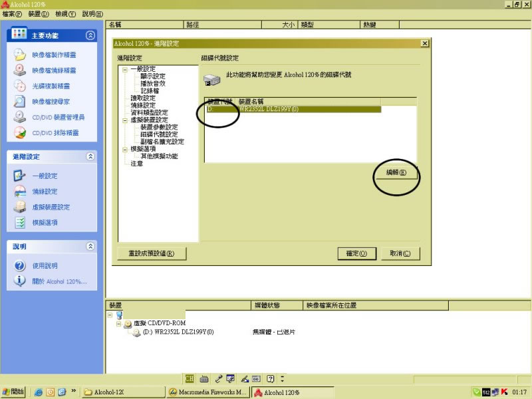Select the D: WR2352L DLZ199Y row
Screen dimensions: 532x399
pyautogui.click(x=293, y=109)
